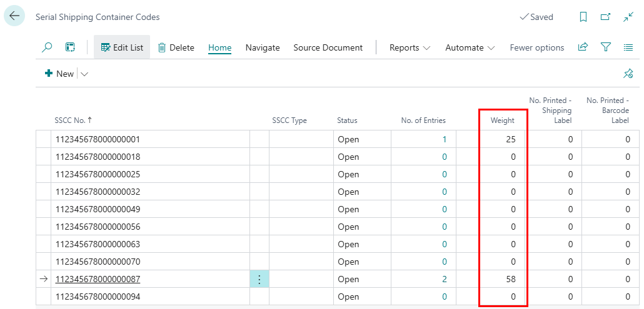Image resolution: width=644 pixels, height=309 pixels.
Task: Open the search magnifier icon
Action: pyautogui.click(x=47, y=47)
